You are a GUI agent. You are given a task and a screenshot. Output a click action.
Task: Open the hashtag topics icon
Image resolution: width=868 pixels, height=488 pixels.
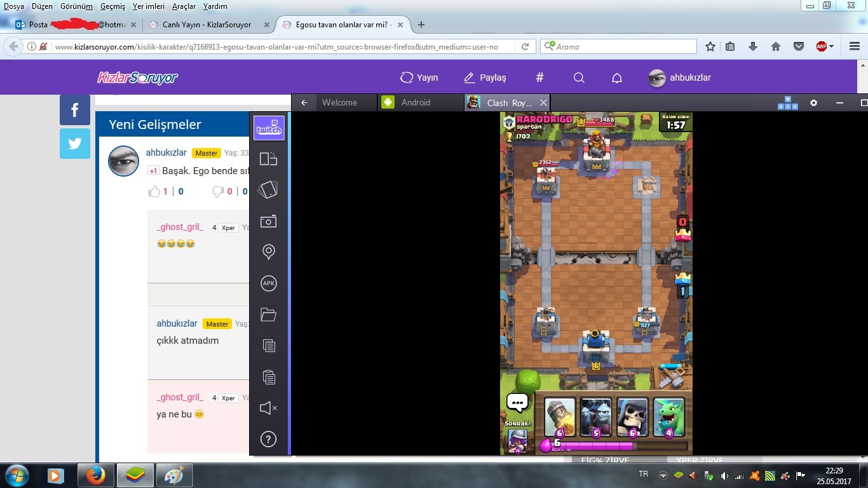(539, 78)
